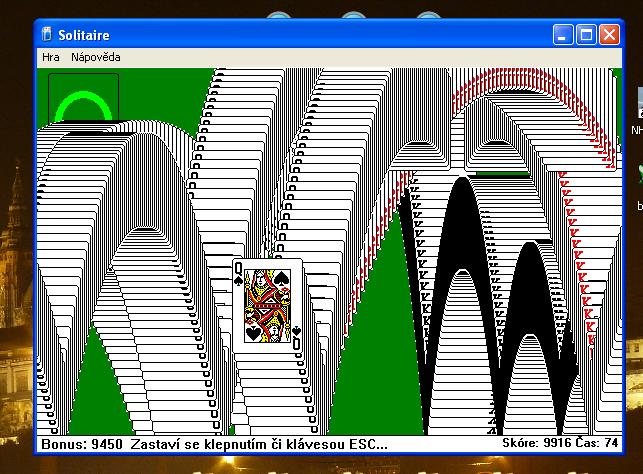643x474 pixels.
Task: Open the Nápověda menu
Action: click(96, 57)
